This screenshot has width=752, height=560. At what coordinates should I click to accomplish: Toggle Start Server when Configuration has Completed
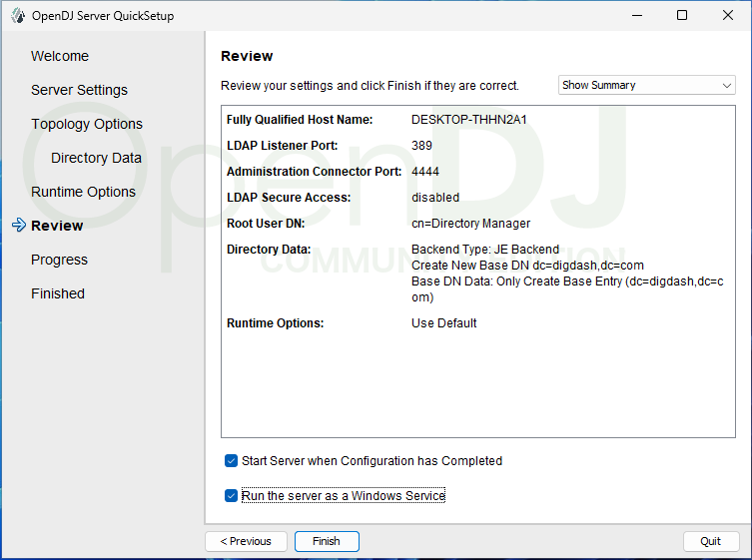pos(232,461)
